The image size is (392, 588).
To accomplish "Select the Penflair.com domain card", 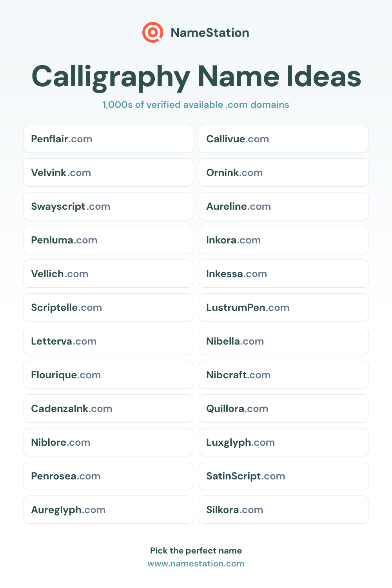I will tap(108, 139).
